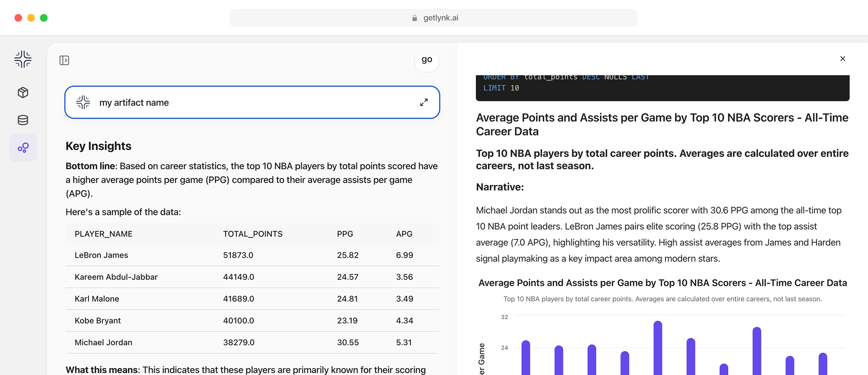Click the lock icon in the address bar

pyautogui.click(x=414, y=18)
